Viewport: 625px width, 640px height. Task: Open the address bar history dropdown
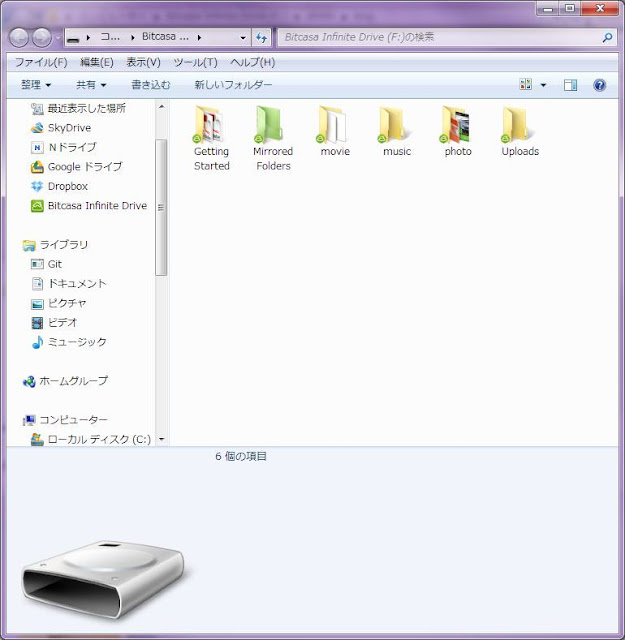(243, 38)
